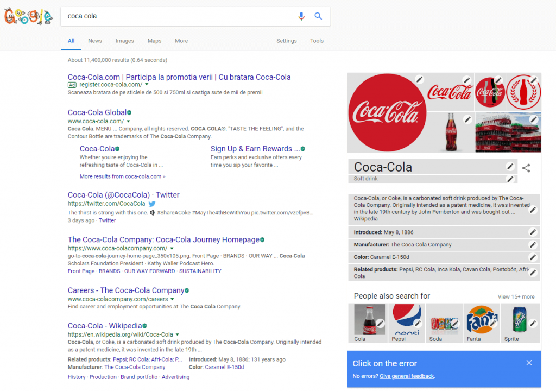Expand dropdown arrow next to coca-colacompany.com URL
556x392 pixels.
tap(172, 249)
